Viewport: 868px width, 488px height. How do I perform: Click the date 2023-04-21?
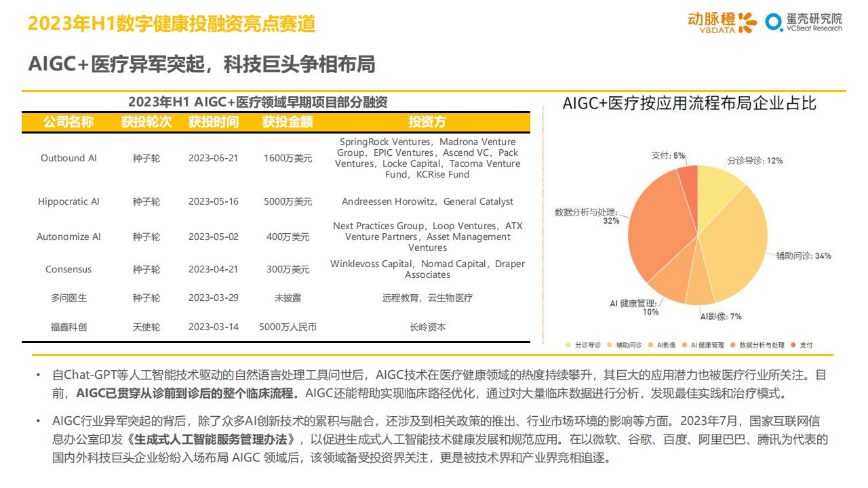click(214, 269)
